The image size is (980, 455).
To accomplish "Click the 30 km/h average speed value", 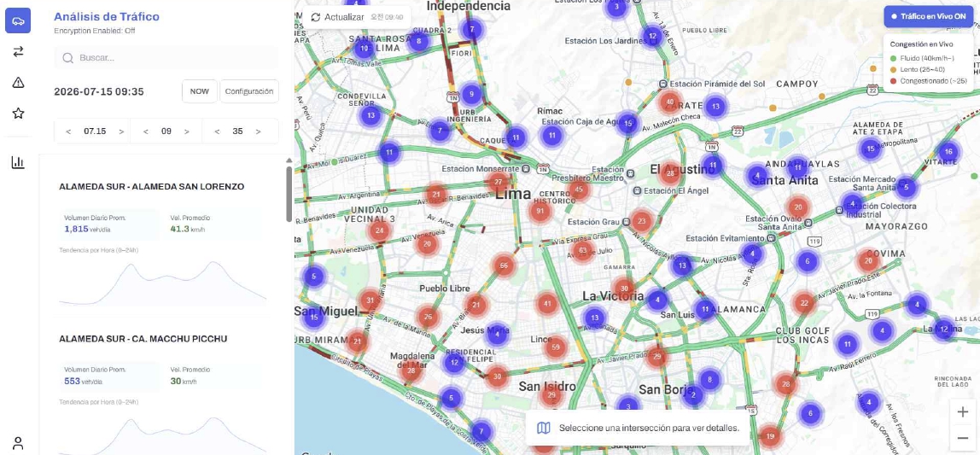I will click(x=185, y=382).
